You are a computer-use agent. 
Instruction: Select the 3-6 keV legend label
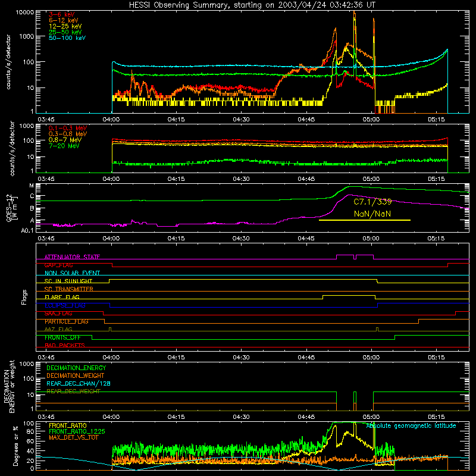click(x=61, y=14)
